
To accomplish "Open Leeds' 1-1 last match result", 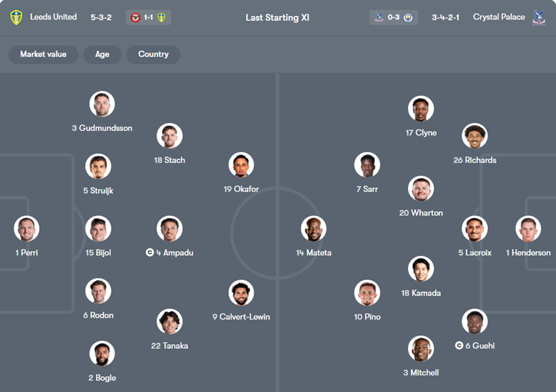I will [148, 18].
